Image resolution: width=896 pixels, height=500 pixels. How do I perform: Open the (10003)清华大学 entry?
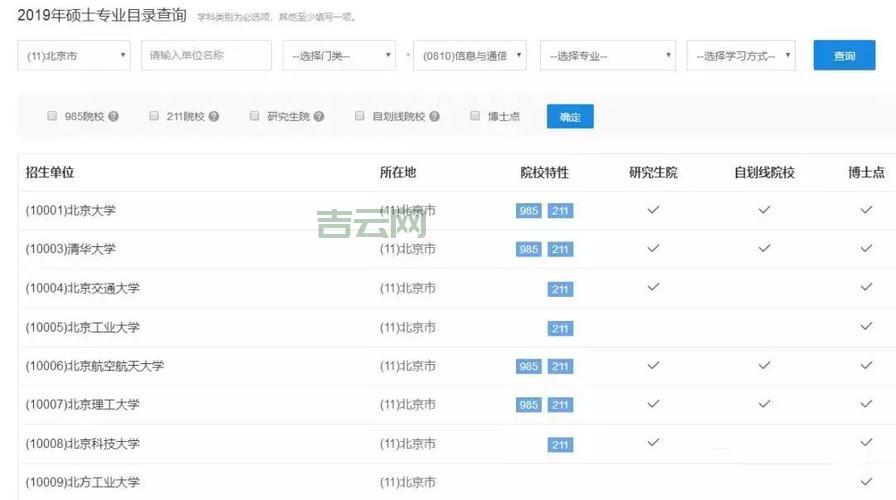click(x=70, y=249)
